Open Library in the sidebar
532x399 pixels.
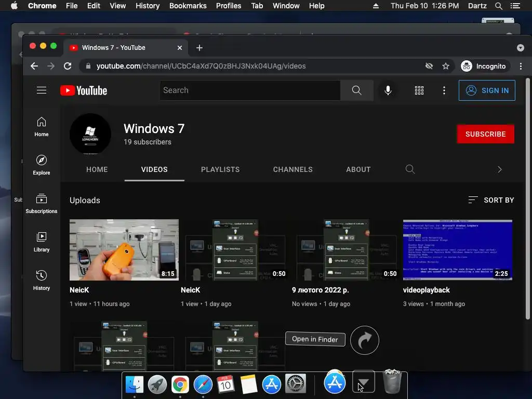point(42,242)
